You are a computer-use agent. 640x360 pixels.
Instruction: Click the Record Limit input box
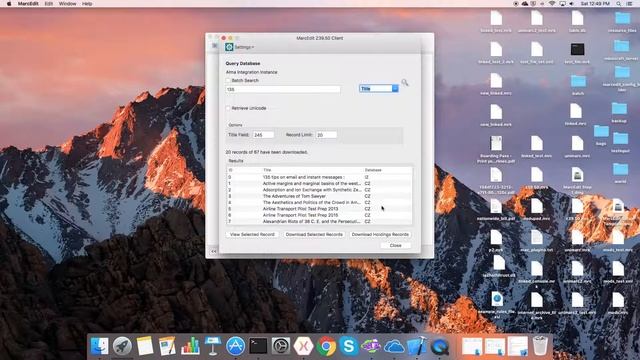pos(326,135)
